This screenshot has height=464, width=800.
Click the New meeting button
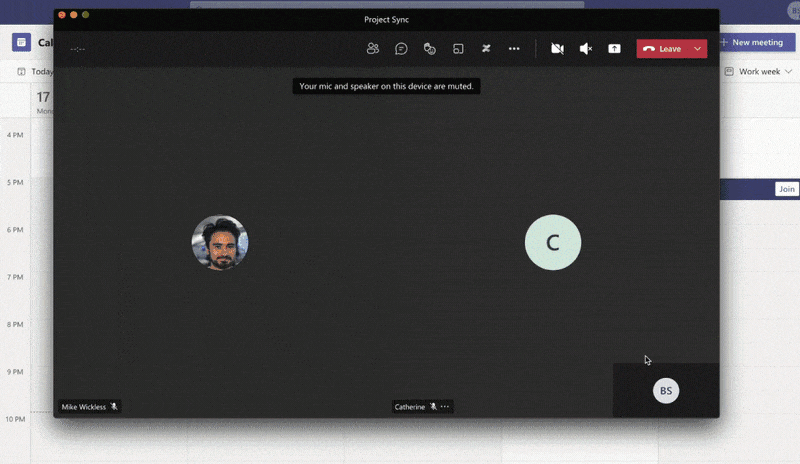click(x=750, y=42)
